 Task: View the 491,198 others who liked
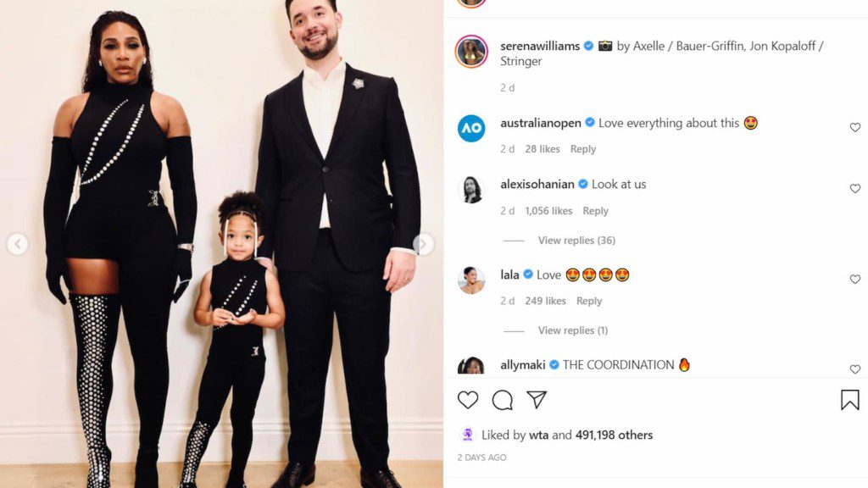coord(614,435)
